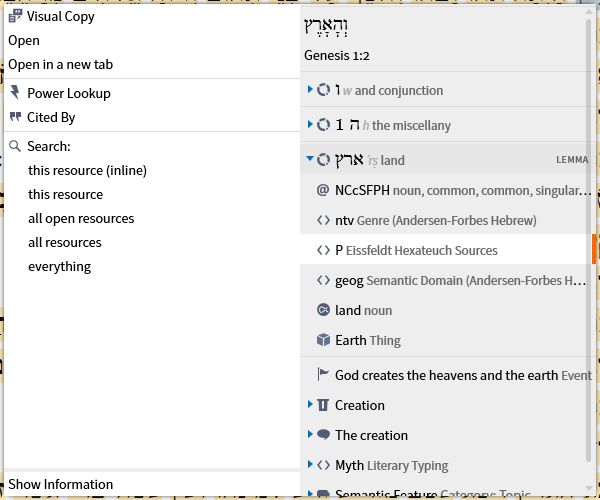Search 'all open resources'
Viewport: 600px width, 500px height.
pos(152,219)
